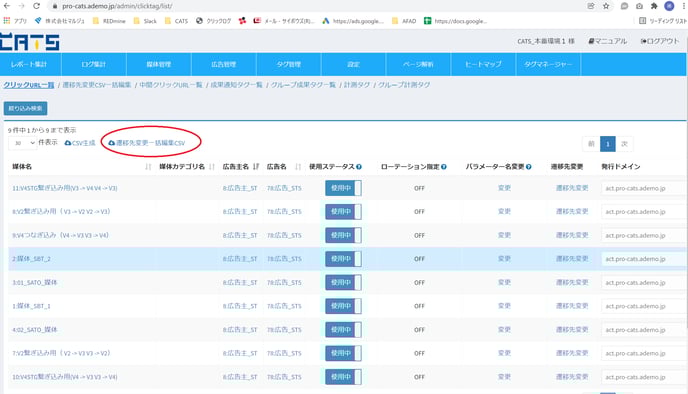The image size is (688, 394).
Task: Open the AFAD bookmark folder
Action: point(404,21)
